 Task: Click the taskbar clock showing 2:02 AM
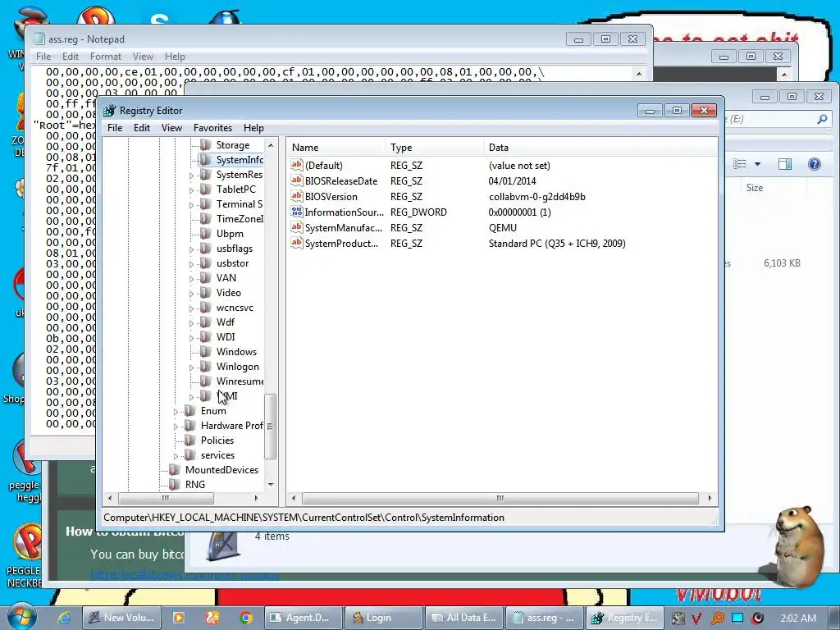(x=798, y=618)
